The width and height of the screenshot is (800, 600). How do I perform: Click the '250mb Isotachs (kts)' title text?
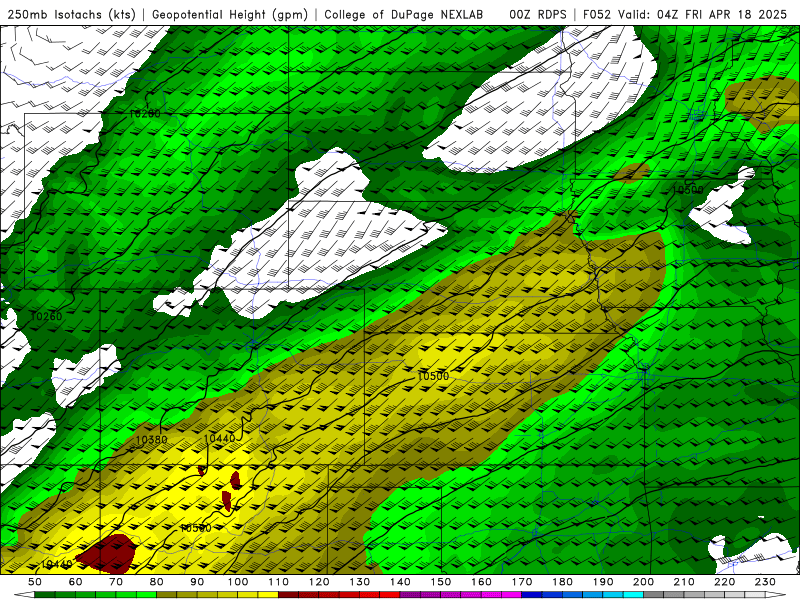click(71, 14)
